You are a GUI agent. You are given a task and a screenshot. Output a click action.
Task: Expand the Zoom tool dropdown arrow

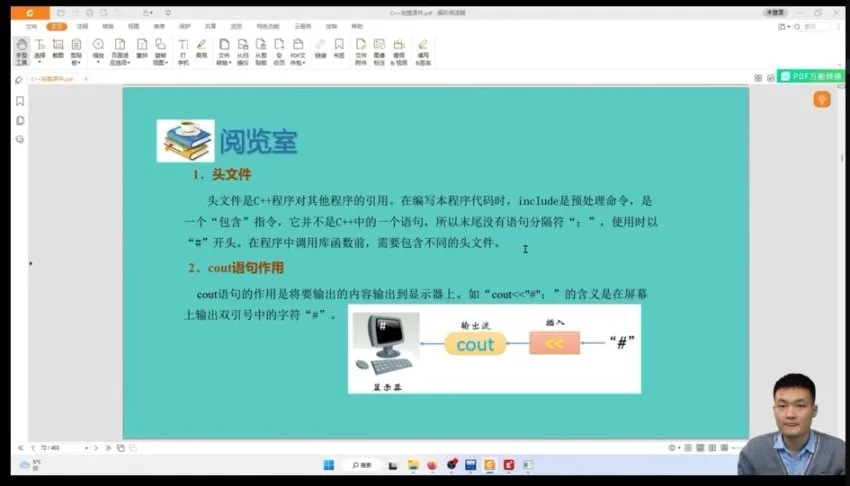(98, 62)
